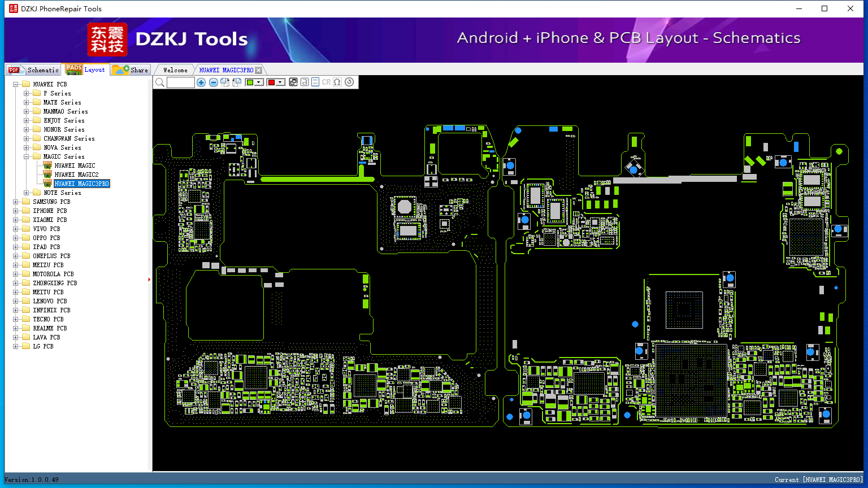This screenshot has height=488, width=868.
Task: Expand the MATE Series folder
Action: tap(27, 102)
